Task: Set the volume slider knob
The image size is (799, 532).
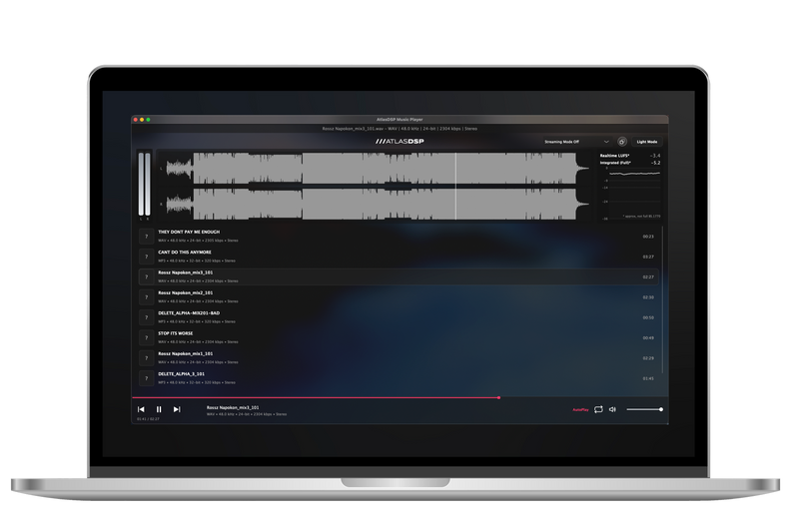Action: (661, 409)
